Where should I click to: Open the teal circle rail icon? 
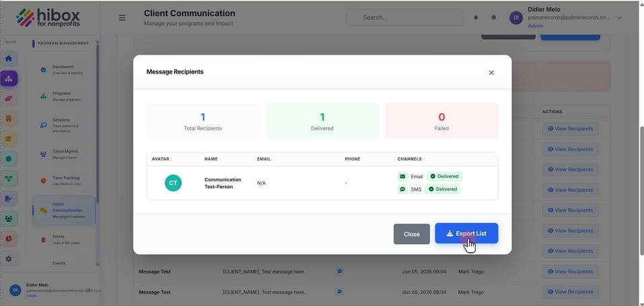9,159
